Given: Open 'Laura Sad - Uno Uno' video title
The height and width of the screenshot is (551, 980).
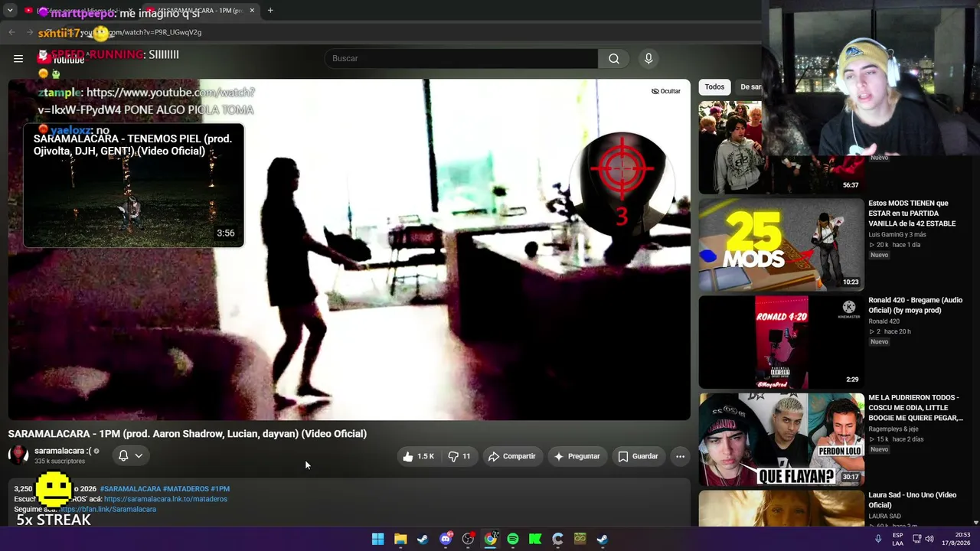Looking at the screenshot, I should (x=912, y=500).
